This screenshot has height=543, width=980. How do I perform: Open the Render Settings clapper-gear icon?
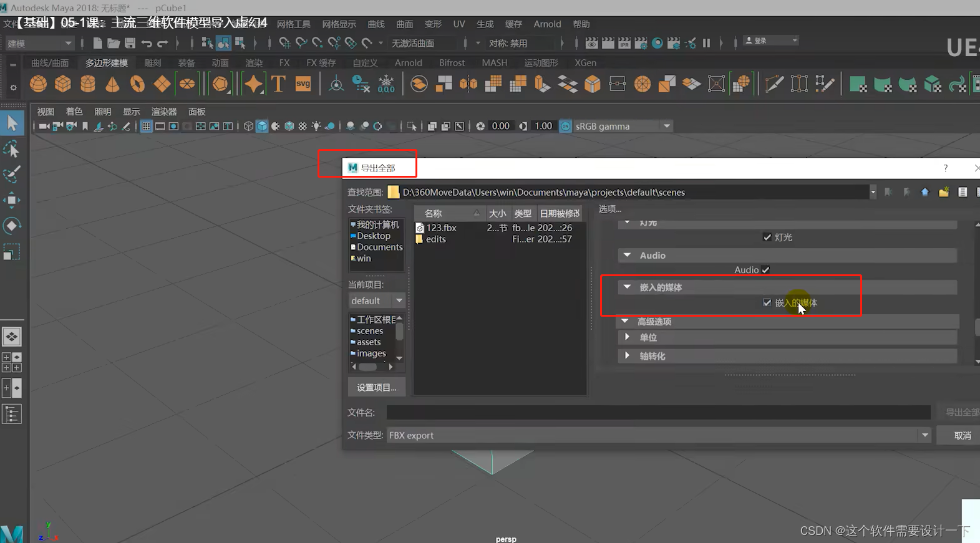(641, 43)
